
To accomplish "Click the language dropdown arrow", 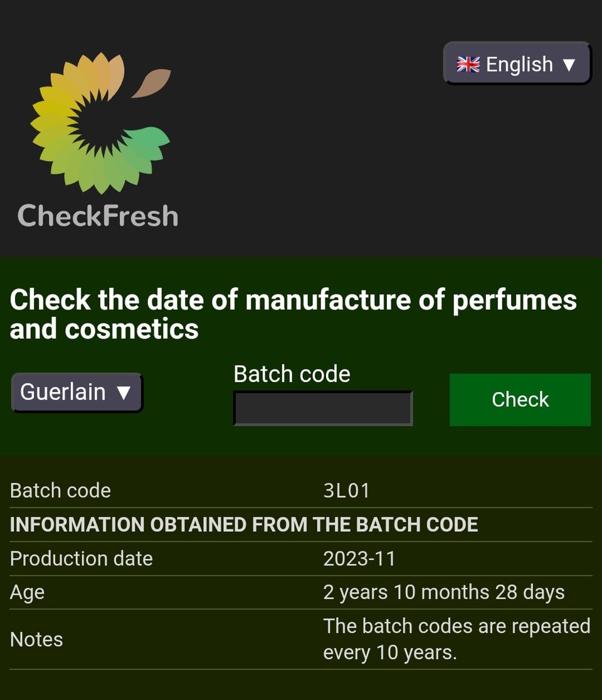I will [x=569, y=65].
